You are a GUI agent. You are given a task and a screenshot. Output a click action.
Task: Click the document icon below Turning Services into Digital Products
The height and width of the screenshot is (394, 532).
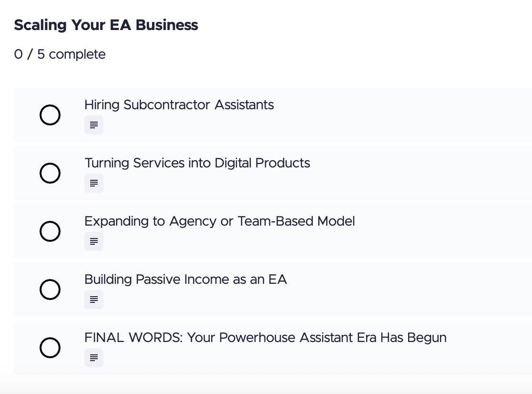pos(94,183)
